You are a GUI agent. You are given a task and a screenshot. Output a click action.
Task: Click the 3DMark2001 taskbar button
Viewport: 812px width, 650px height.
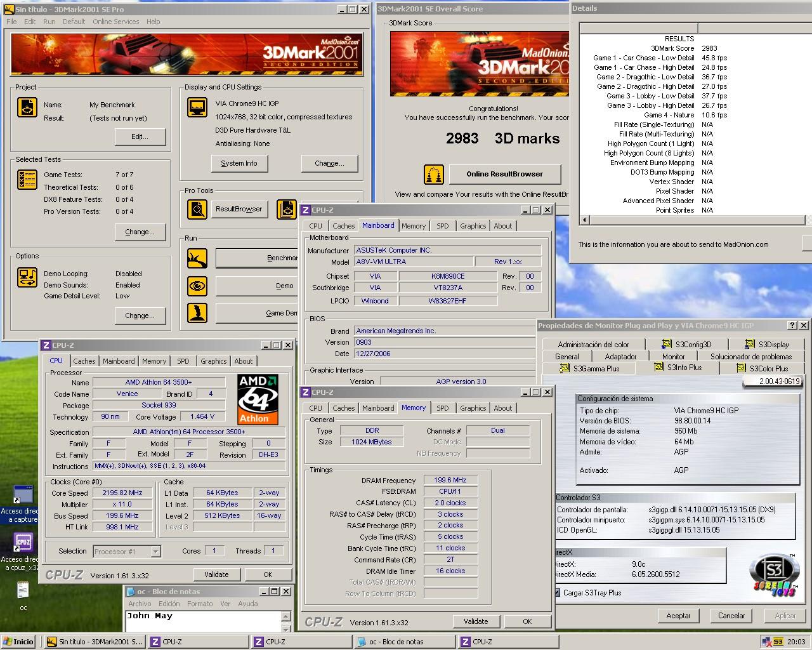(94, 642)
